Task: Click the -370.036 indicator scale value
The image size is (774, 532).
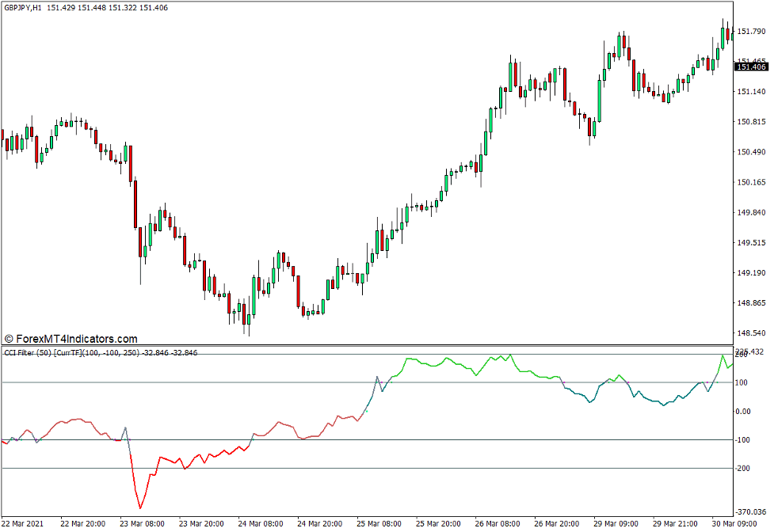Action: 752,513
